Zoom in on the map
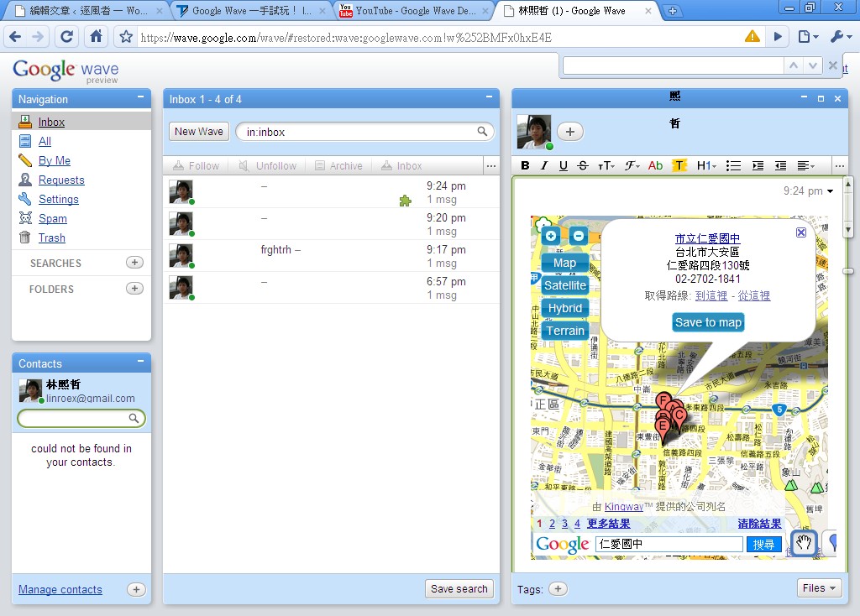860x616 pixels. point(551,236)
